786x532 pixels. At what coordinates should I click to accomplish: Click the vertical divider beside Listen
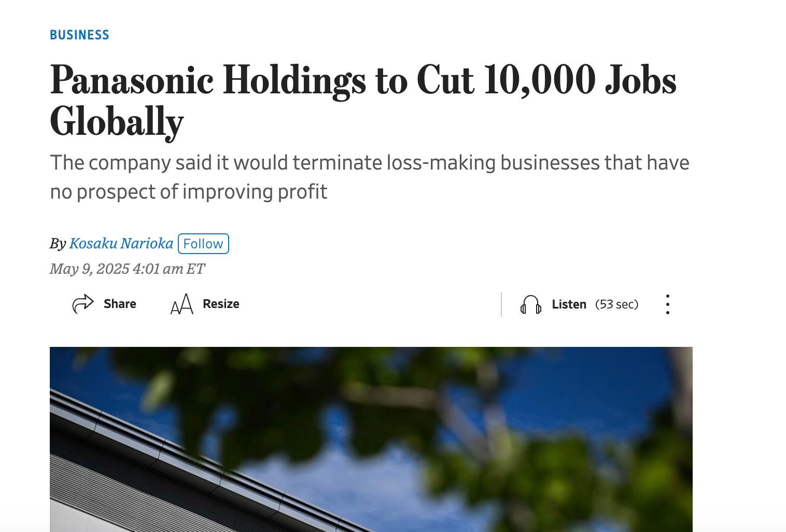[501, 304]
